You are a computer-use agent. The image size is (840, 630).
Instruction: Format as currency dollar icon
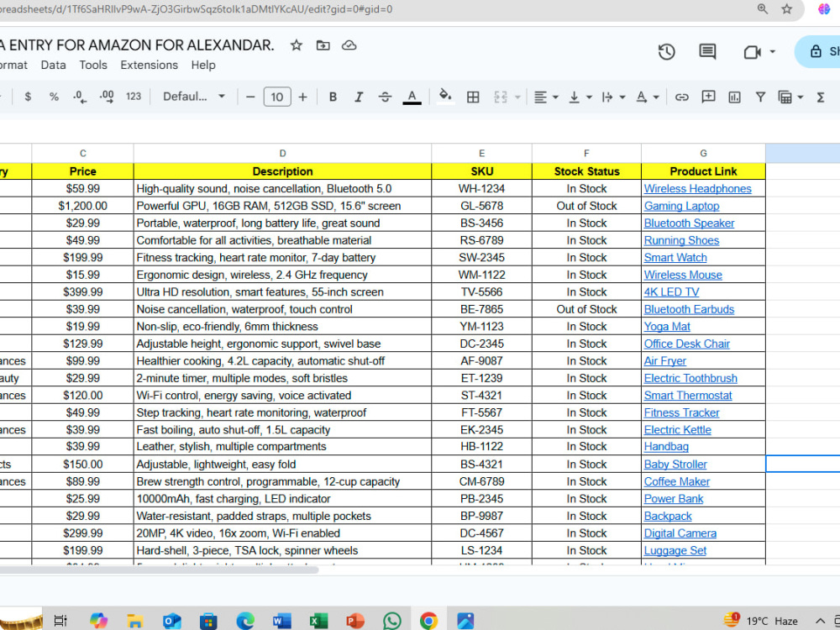[x=28, y=97]
